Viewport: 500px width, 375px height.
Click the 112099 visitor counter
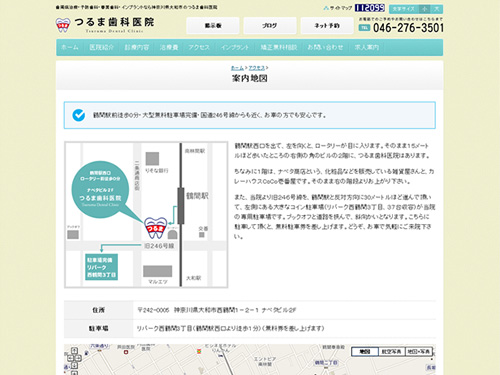click(x=370, y=8)
